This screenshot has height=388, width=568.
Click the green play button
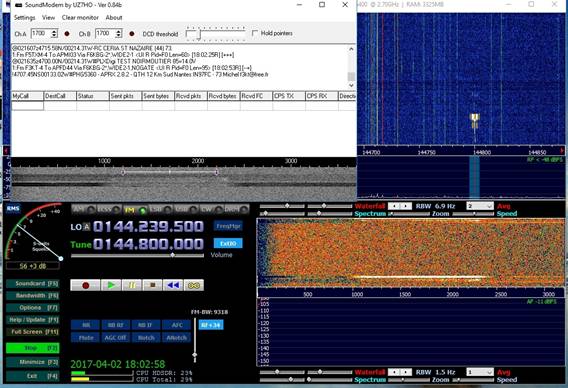[111, 285]
